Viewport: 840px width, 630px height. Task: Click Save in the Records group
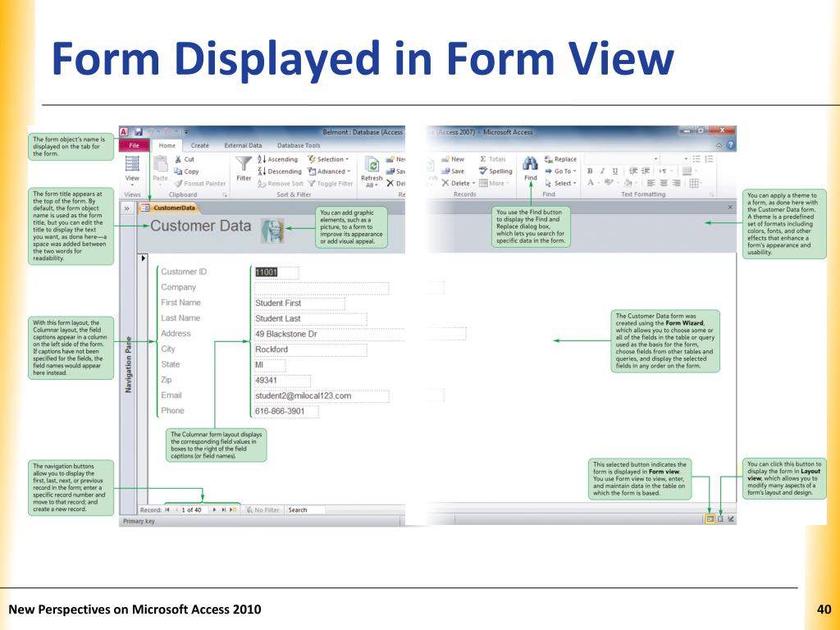coord(453,171)
